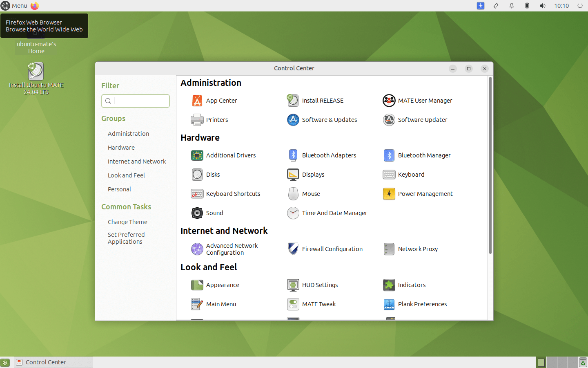Click inside the Filter search field
588x368 pixels.
click(x=136, y=101)
